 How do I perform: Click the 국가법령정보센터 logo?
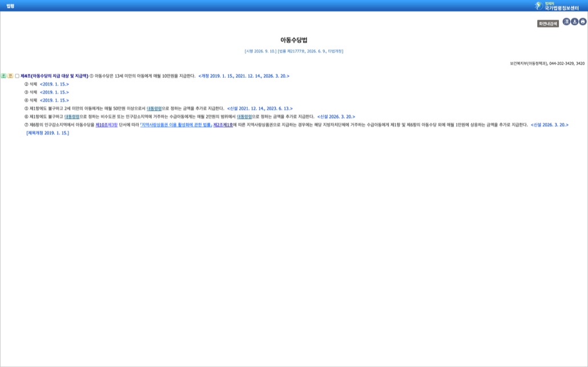click(x=557, y=6)
